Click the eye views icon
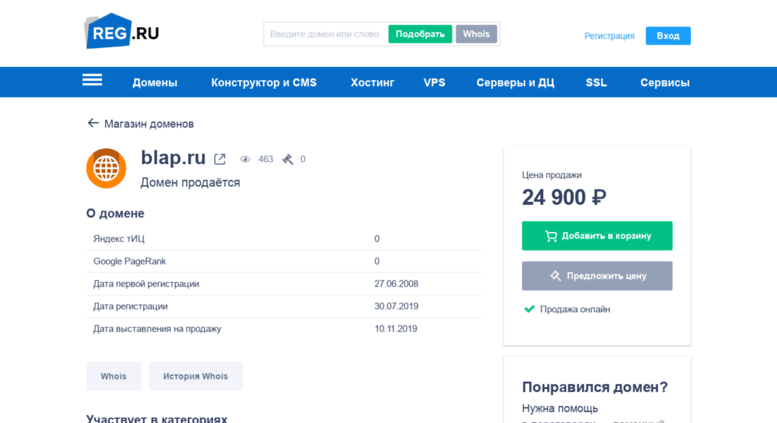Screen dimensions: 777x423 click(x=245, y=159)
